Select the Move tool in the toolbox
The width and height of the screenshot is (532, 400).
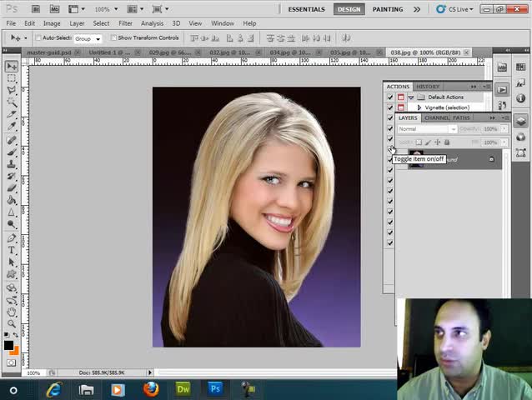click(x=12, y=66)
